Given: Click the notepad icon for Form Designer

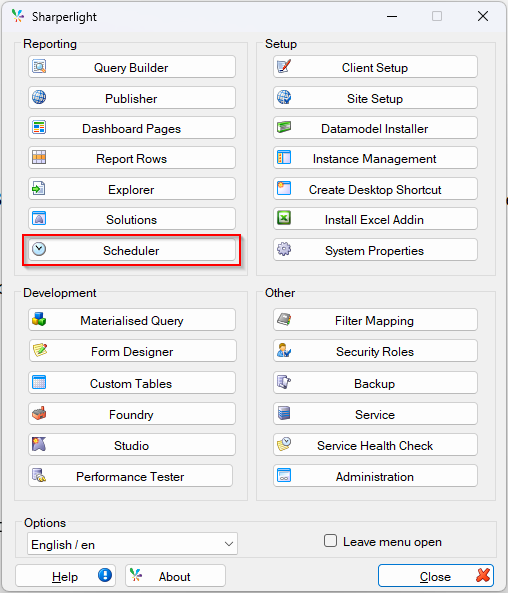Looking at the screenshot, I should click(x=40, y=350).
